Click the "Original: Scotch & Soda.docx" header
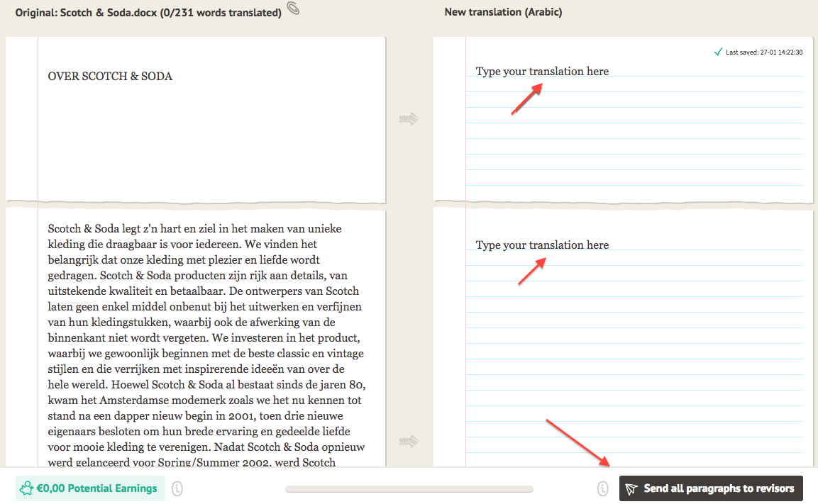Screen dimensions: 818x504 [x=148, y=13]
